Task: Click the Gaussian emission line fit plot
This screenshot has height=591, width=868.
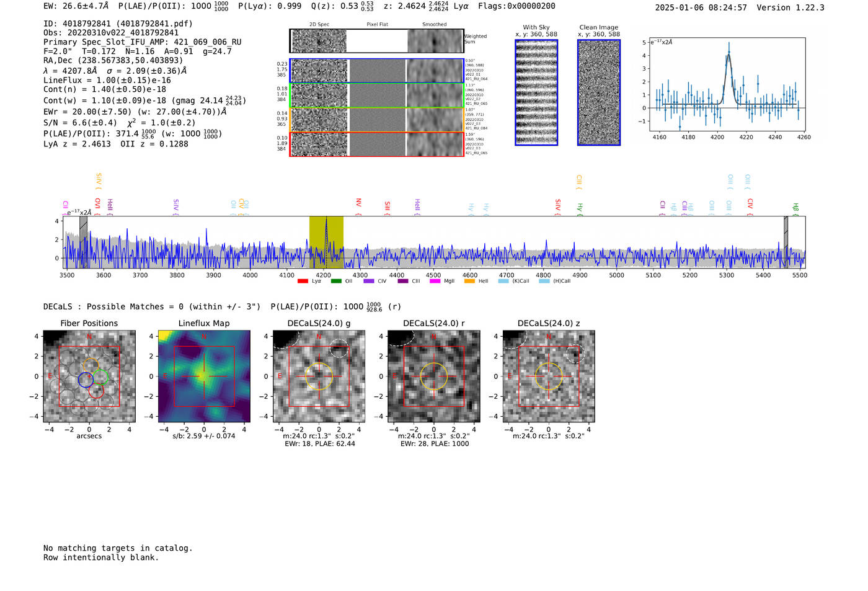Action: click(727, 84)
